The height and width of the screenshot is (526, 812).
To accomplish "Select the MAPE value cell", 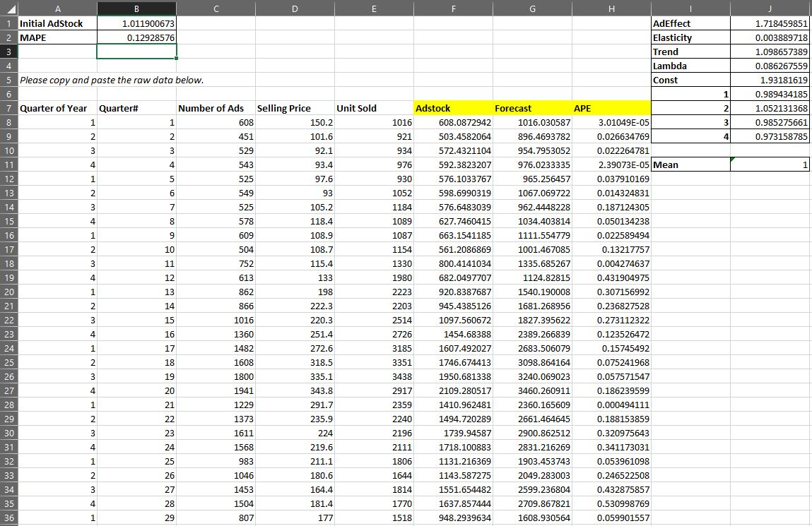I will [138, 37].
